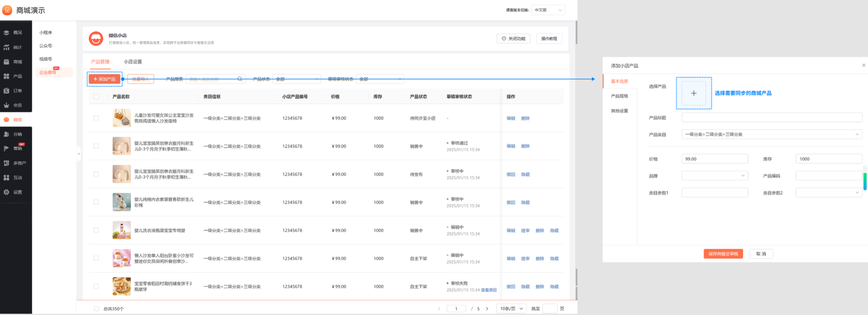
Task: Open 多商户 multi-merchant in the left sidebar
Action: point(15,163)
